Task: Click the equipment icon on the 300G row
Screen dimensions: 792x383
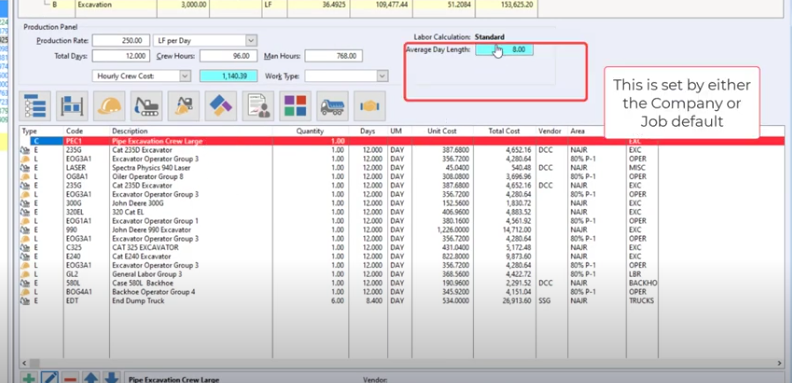Action: pyautogui.click(x=24, y=203)
